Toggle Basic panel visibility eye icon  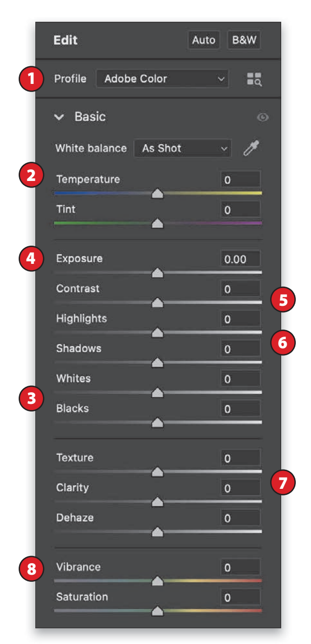point(263,117)
